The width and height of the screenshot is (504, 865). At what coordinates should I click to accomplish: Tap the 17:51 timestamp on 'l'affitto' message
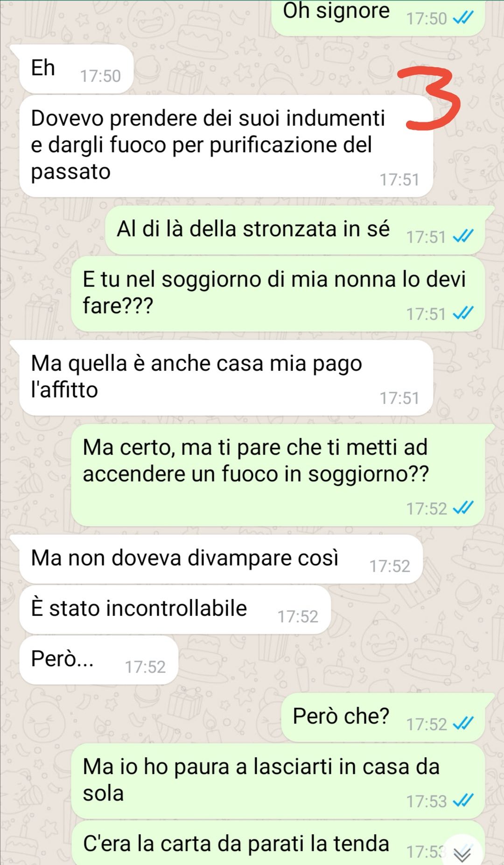[399, 398]
